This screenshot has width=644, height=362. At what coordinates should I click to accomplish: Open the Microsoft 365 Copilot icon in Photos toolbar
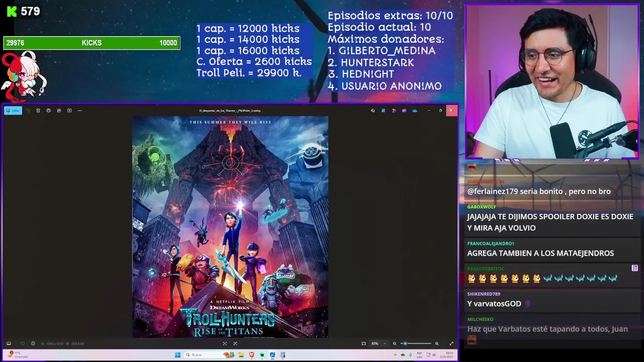point(373,111)
